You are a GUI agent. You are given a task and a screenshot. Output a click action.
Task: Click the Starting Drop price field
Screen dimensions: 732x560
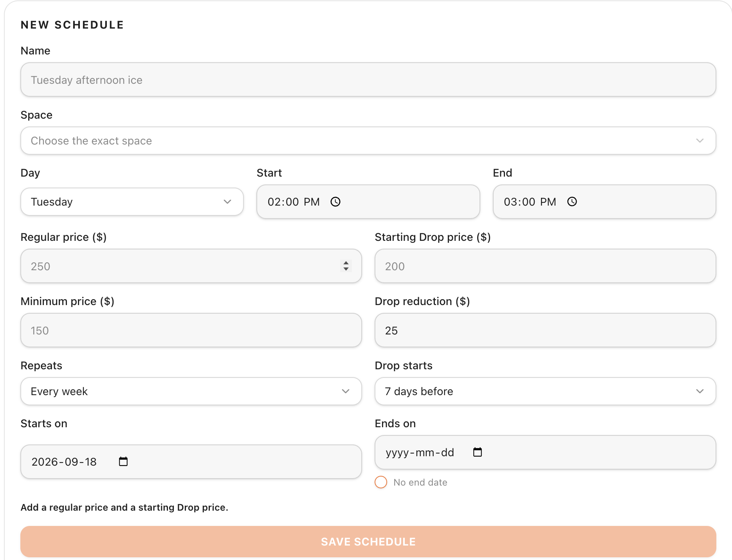click(x=545, y=266)
